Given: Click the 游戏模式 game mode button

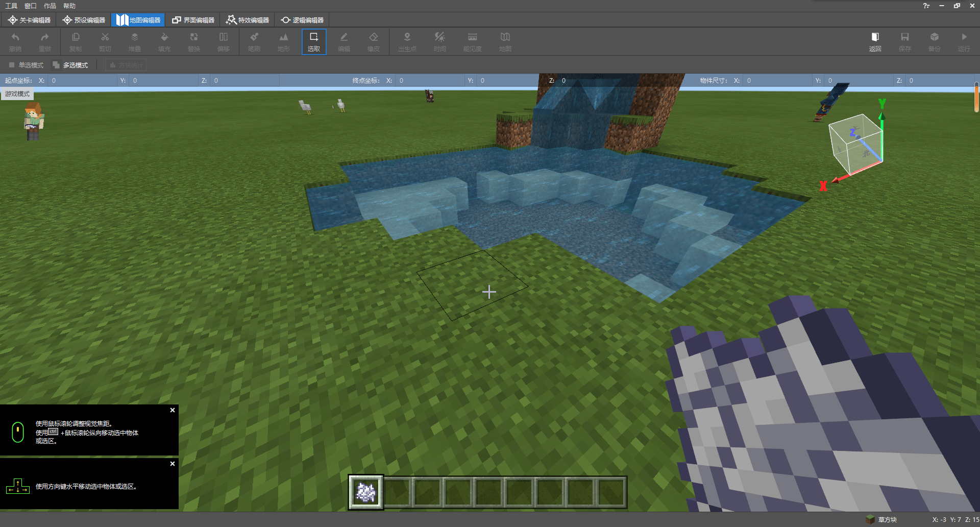Looking at the screenshot, I should (x=17, y=94).
